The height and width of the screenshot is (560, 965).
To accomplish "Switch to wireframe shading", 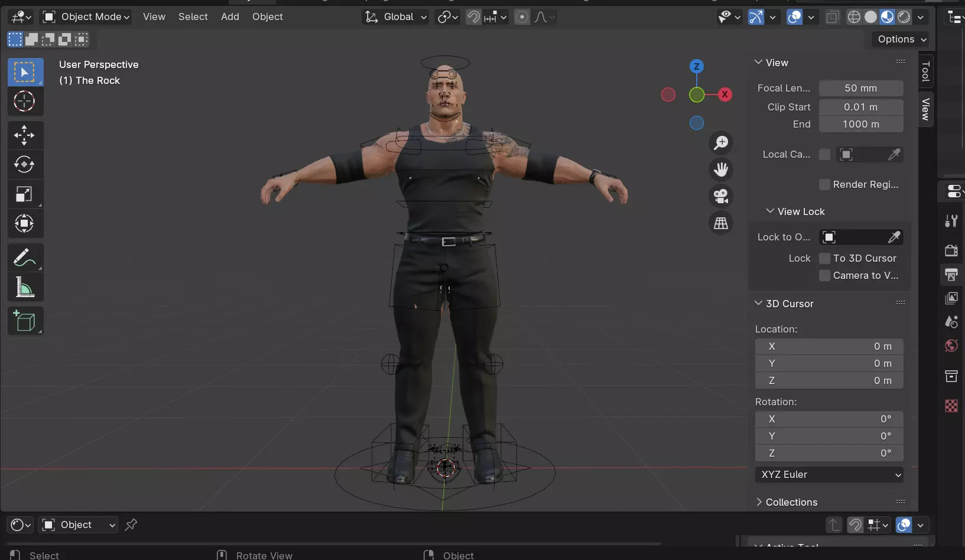I will 854,17.
